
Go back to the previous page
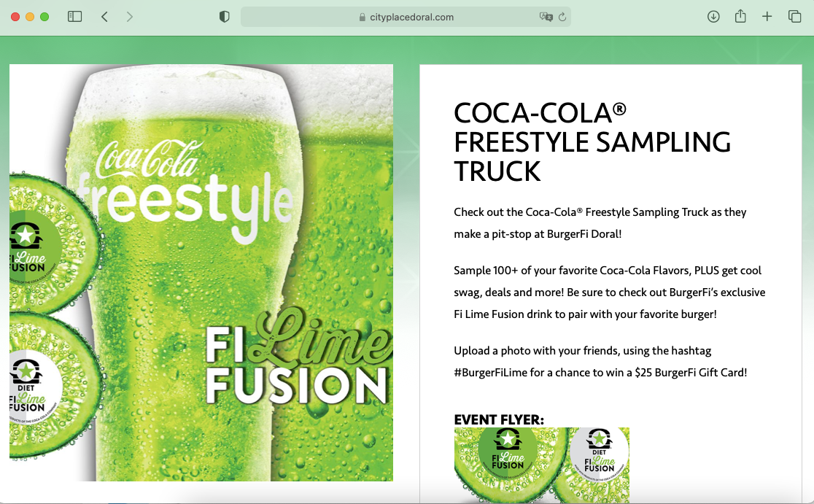(104, 17)
